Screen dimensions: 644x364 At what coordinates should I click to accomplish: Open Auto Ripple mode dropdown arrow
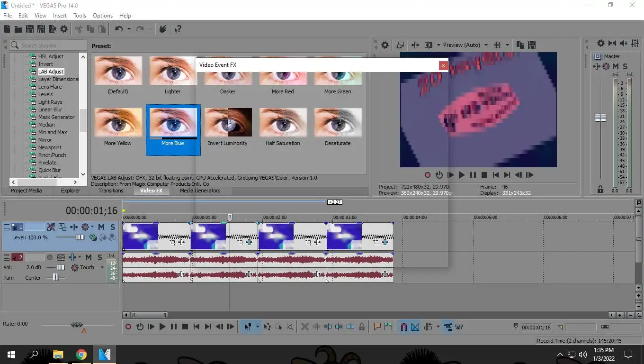coord(438,327)
